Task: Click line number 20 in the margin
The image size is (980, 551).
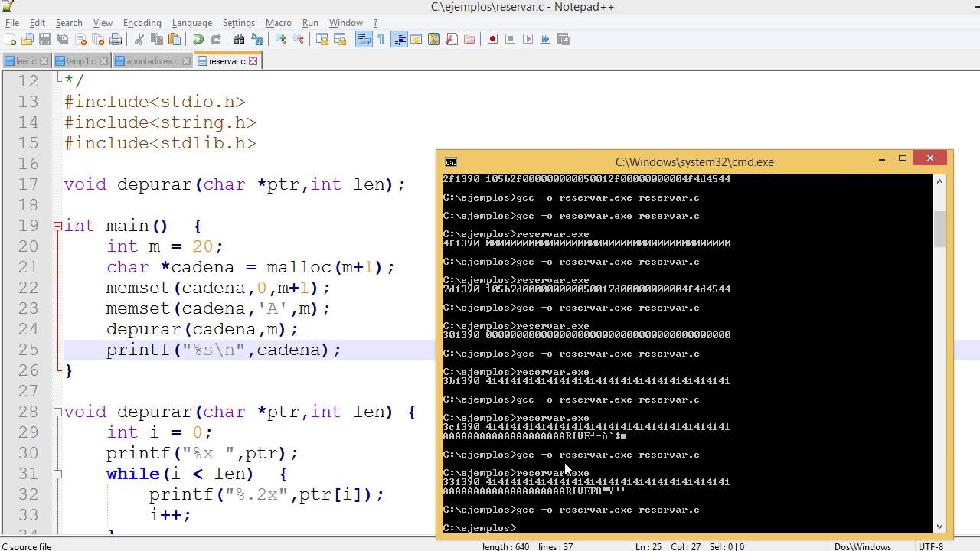Action: (x=28, y=246)
